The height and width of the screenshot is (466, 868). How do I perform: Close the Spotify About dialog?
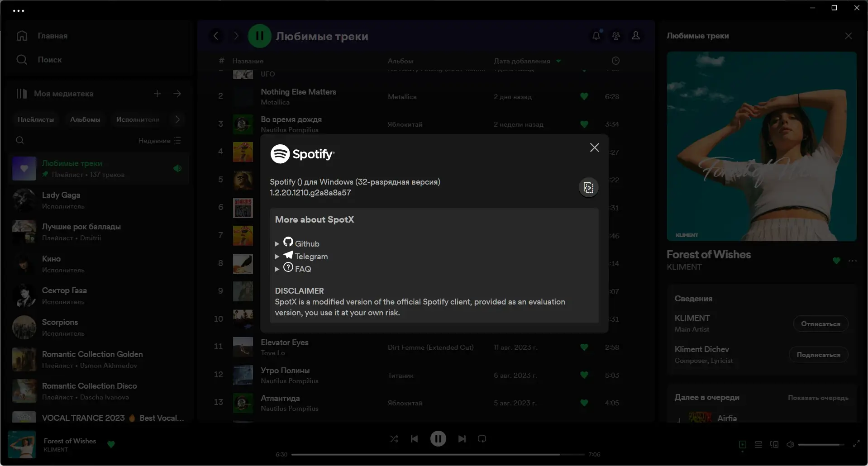click(x=594, y=147)
